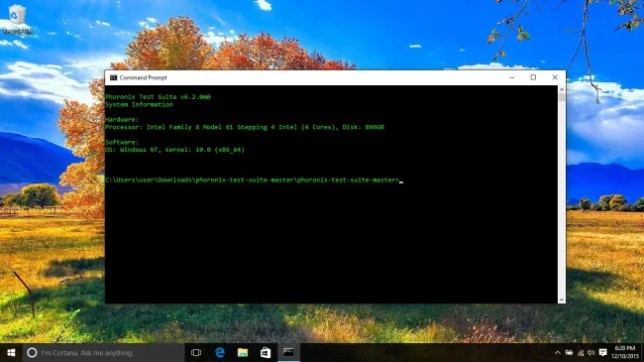Click the Cortana circle icon
Viewport: 644px width, 362px height.
click(32, 352)
